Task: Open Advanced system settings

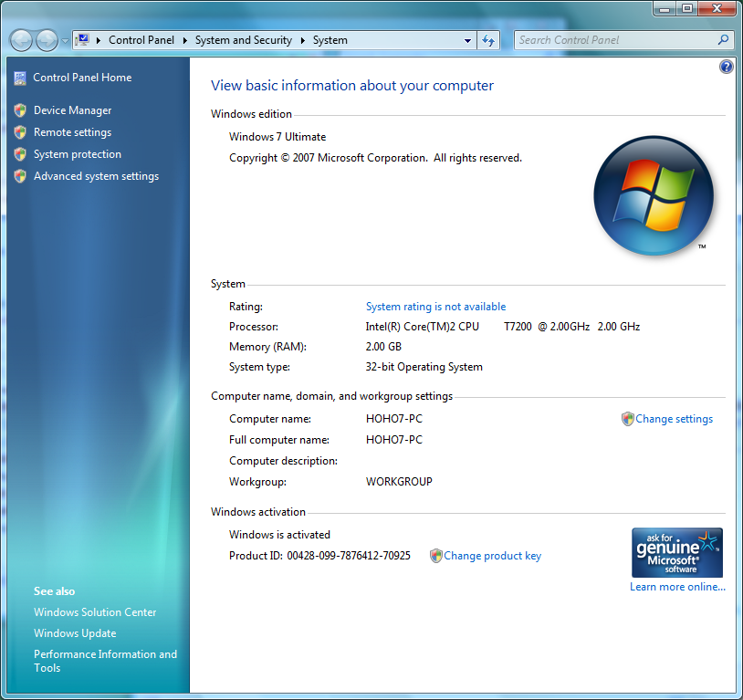Action: tap(96, 176)
